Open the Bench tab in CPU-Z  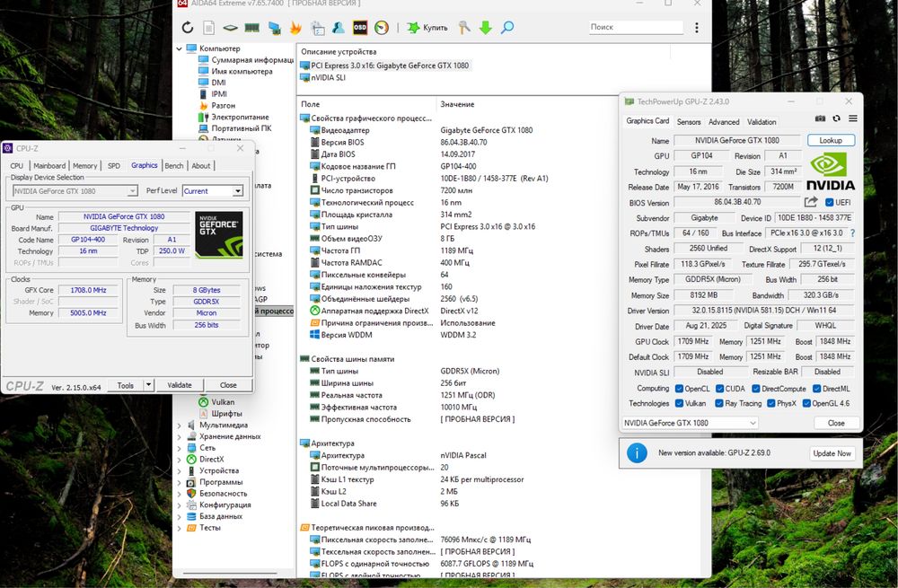tap(174, 165)
